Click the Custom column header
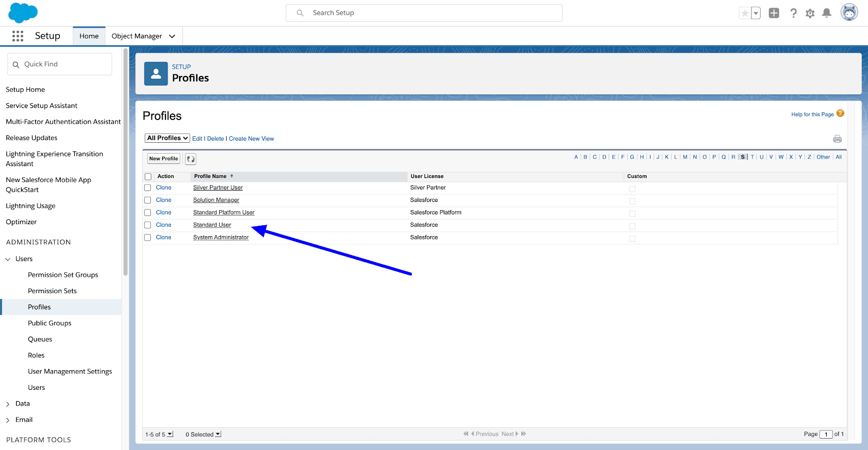Image resolution: width=868 pixels, height=450 pixels. tap(637, 176)
